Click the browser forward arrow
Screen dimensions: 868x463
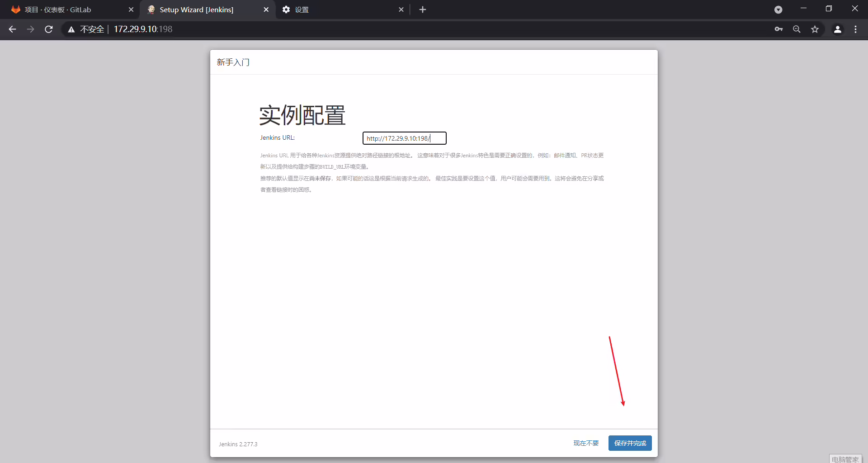[x=30, y=29]
